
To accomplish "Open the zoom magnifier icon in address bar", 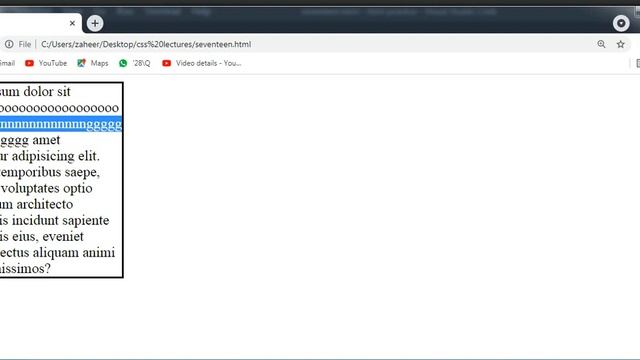I will [x=601, y=44].
